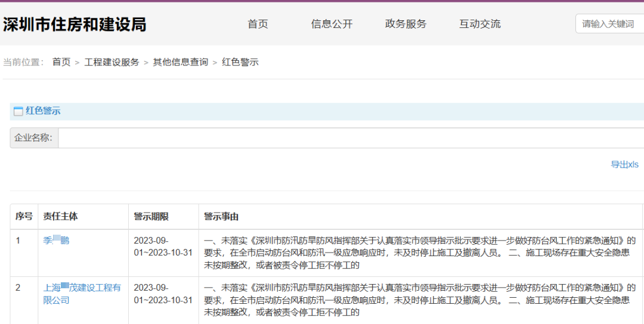Viewport: 644px width, 324px height.
Task: Click the 责任主体 column header
Action: pos(83,217)
